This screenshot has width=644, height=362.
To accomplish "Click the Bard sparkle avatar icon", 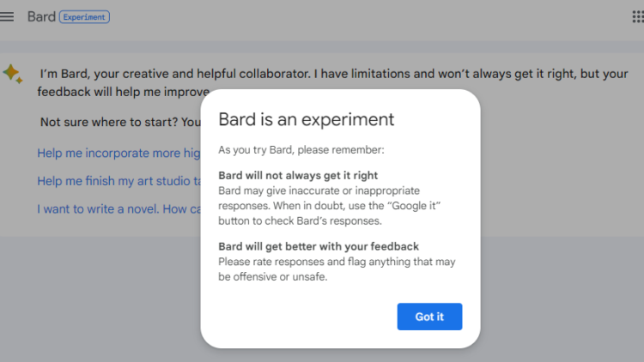I will 13,74.
